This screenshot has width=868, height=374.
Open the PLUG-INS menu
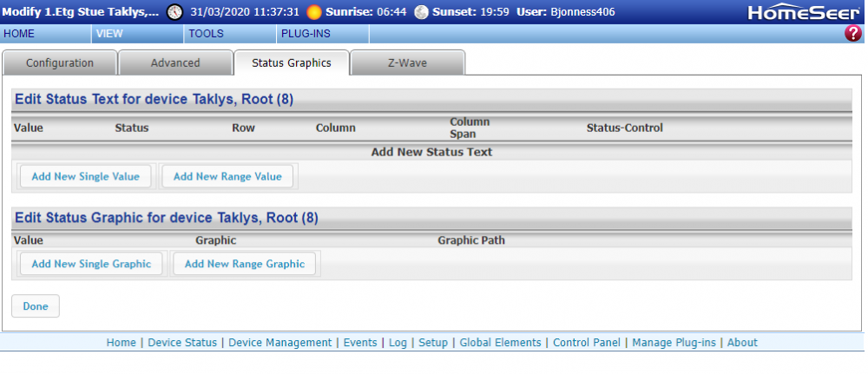(304, 34)
